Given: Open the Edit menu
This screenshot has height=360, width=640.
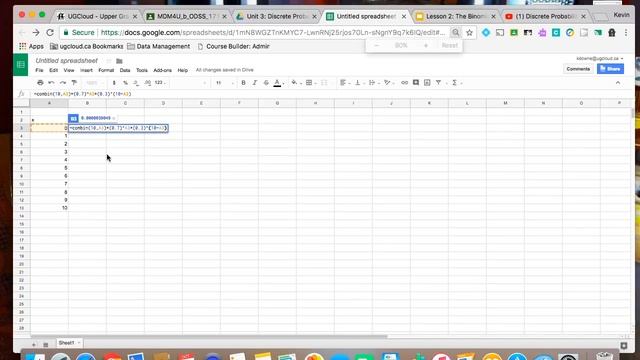Looking at the screenshot, I should (x=53, y=70).
